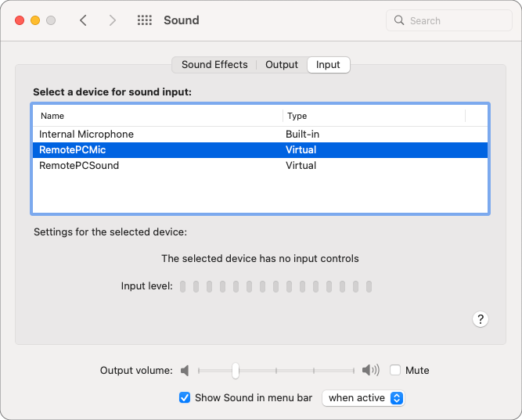Click the low volume speaker icon
The image size is (522, 420).
click(x=185, y=371)
